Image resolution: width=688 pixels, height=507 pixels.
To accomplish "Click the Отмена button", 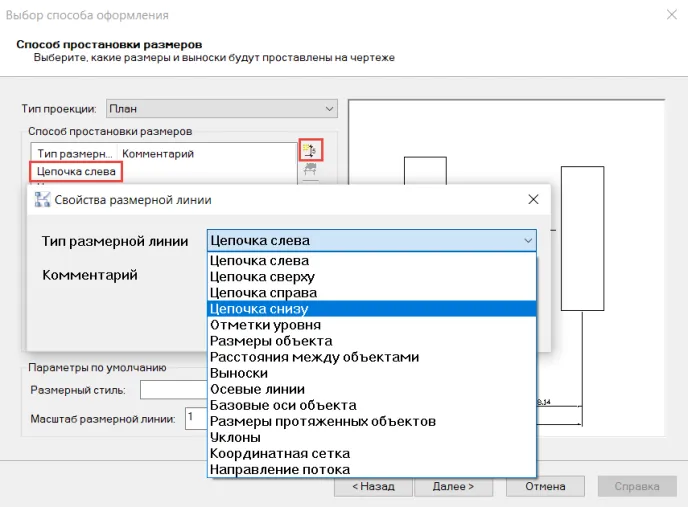I will pyautogui.click(x=545, y=486).
